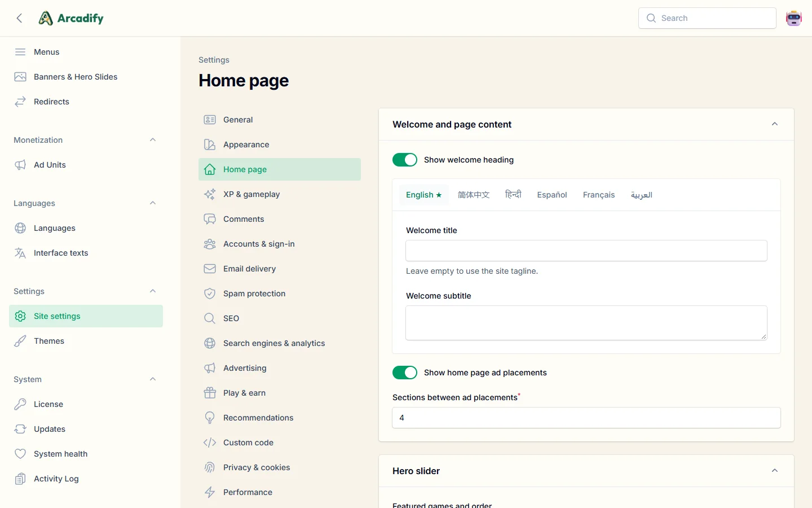Image resolution: width=812 pixels, height=508 pixels.
Task: Open General settings section
Action: 280,120
